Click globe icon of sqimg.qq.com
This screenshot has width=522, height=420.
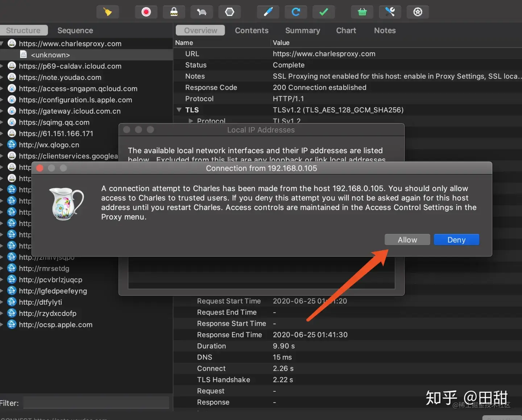click(12, 122)
